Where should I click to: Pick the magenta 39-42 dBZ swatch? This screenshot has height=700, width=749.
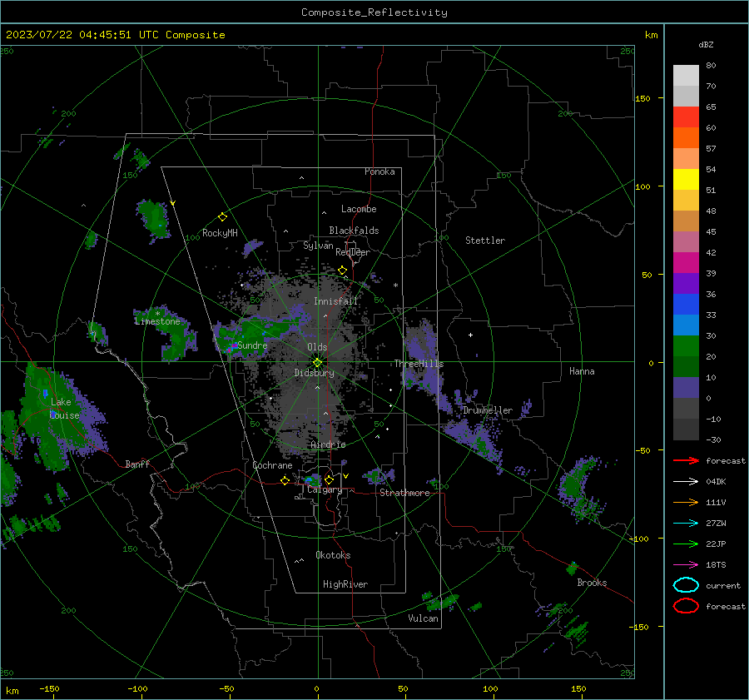click(686, 263)
